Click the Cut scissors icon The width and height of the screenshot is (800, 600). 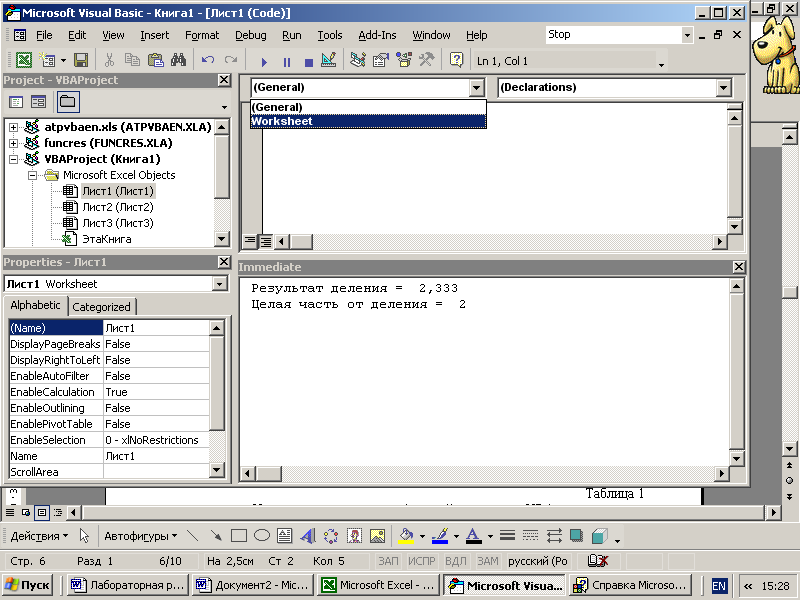click(x=109, y=60)
